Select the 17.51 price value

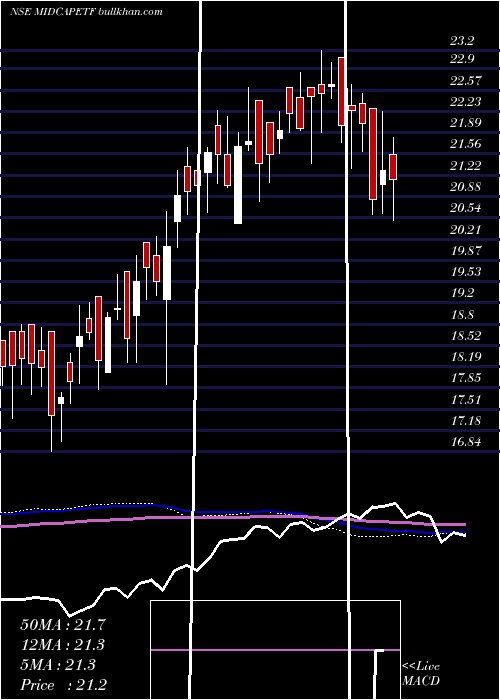pyautogui.click(x=466, y=399)
